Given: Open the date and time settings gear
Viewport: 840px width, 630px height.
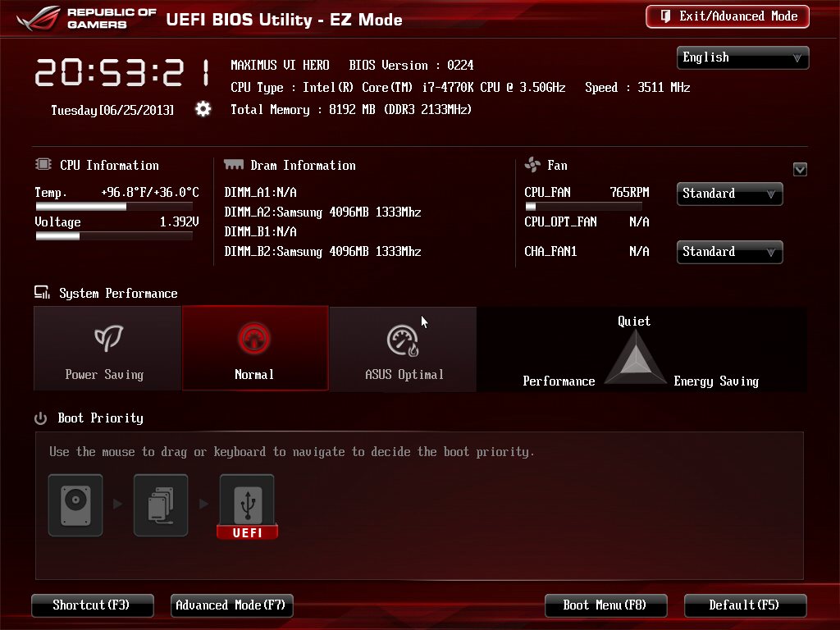Looking at the screenshot, I should [203, 109].
